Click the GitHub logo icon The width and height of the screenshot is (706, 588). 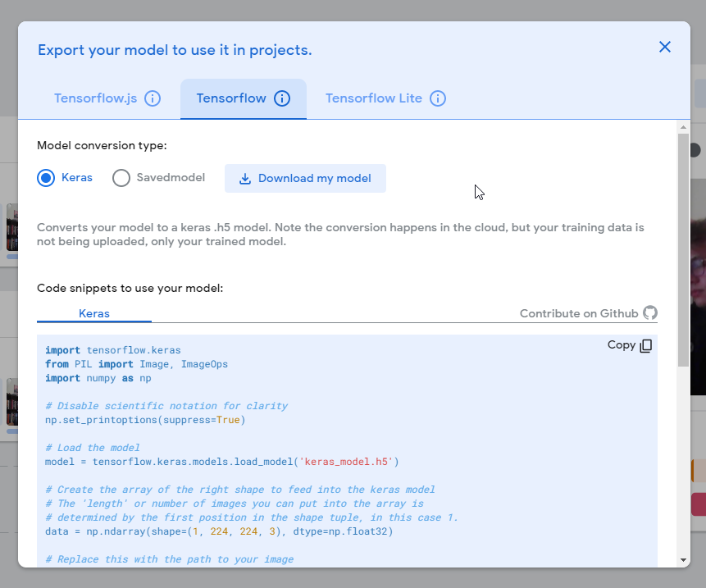650,313
